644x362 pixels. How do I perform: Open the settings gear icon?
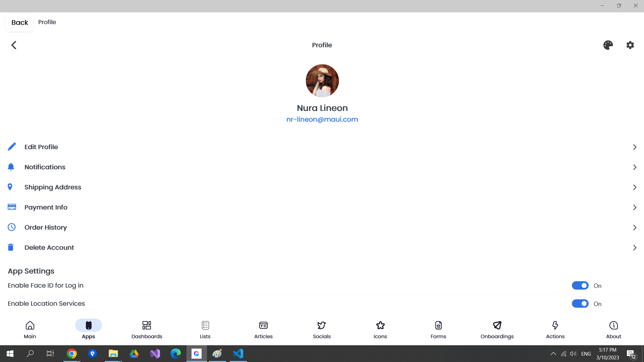pos(630,45)
